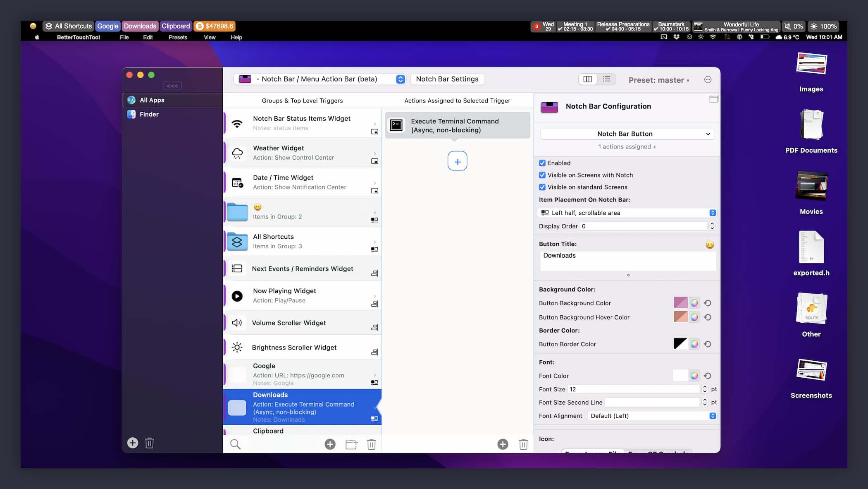Screen dimensions: 868x489
Task: Open the Presets menu
Action: (x=178, y=37)
